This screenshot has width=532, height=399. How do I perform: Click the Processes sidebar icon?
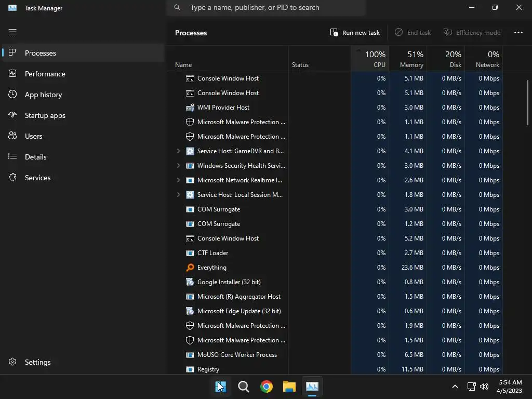[12, 52]
